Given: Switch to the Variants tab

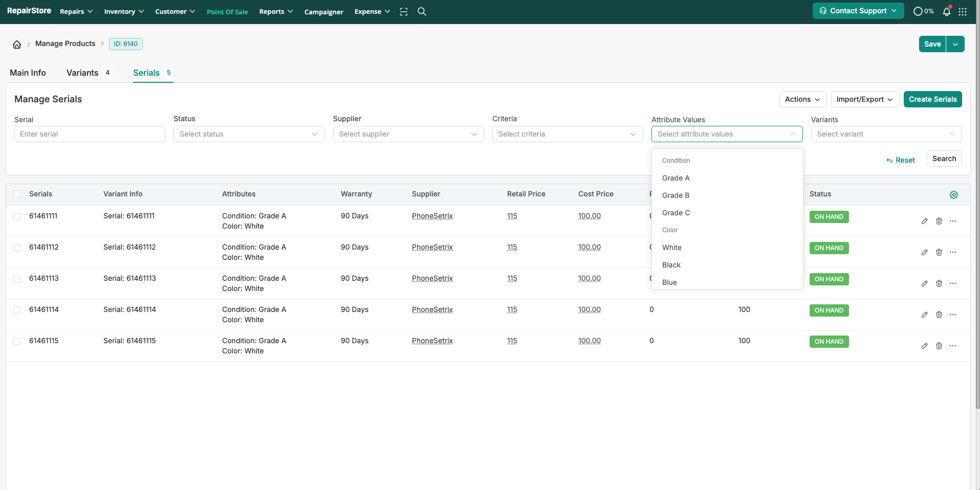Looking at the screenshot, I should (x=82, y=73).
